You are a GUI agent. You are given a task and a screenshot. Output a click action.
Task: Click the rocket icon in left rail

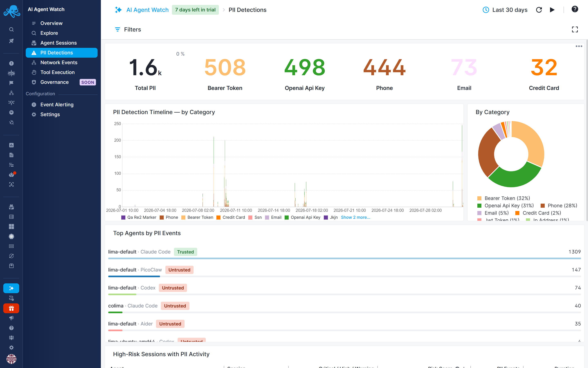tap(11, 41)
